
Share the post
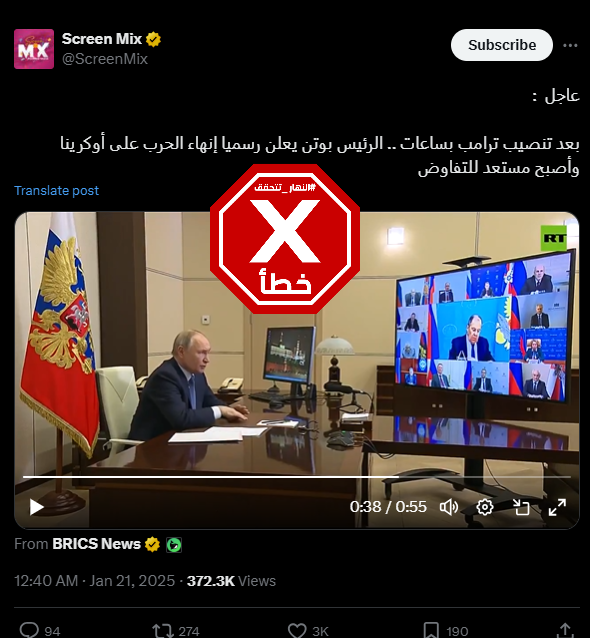[x=566, y=630]
